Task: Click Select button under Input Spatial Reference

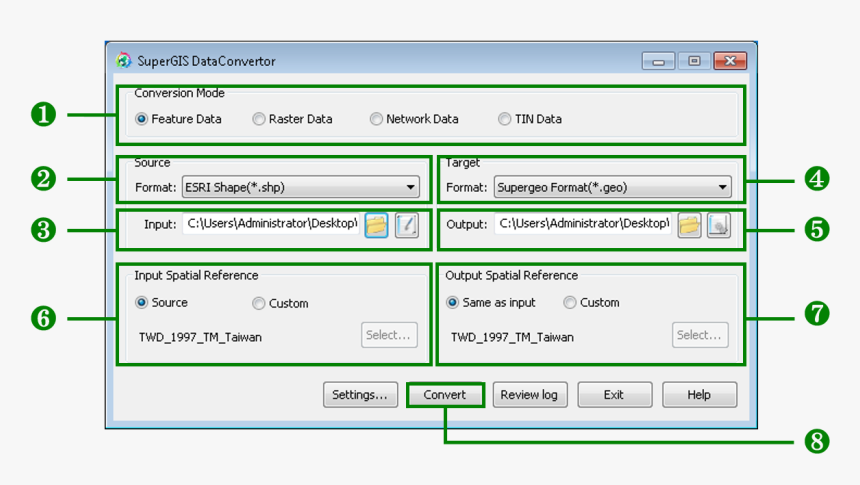Action: pyautogui.click(x=389, y=335)
